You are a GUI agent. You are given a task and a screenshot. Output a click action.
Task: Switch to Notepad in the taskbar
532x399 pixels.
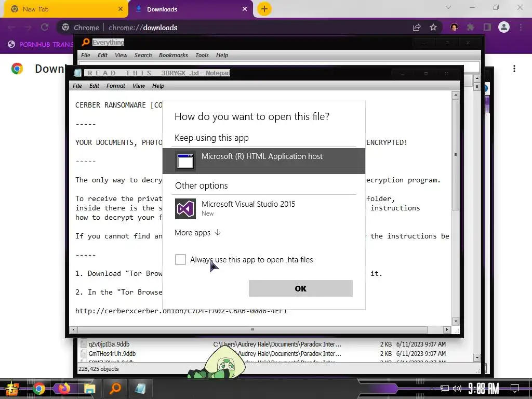coord(140,389)
